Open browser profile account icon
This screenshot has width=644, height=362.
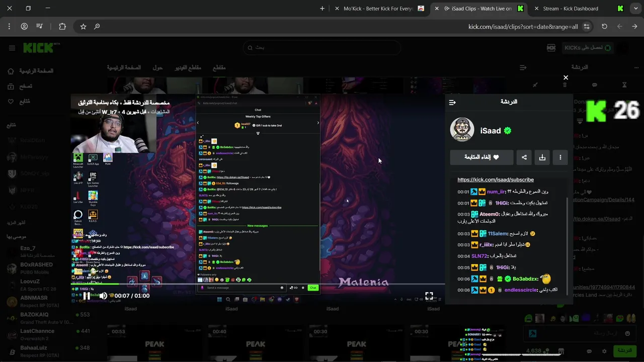[x=24, y=27]
